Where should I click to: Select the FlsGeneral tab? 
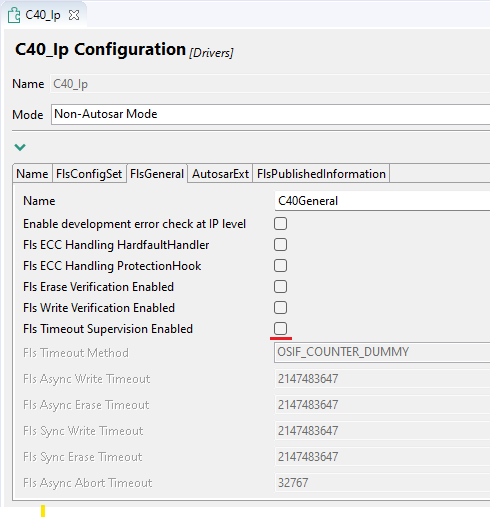click(x=157, y=174)
